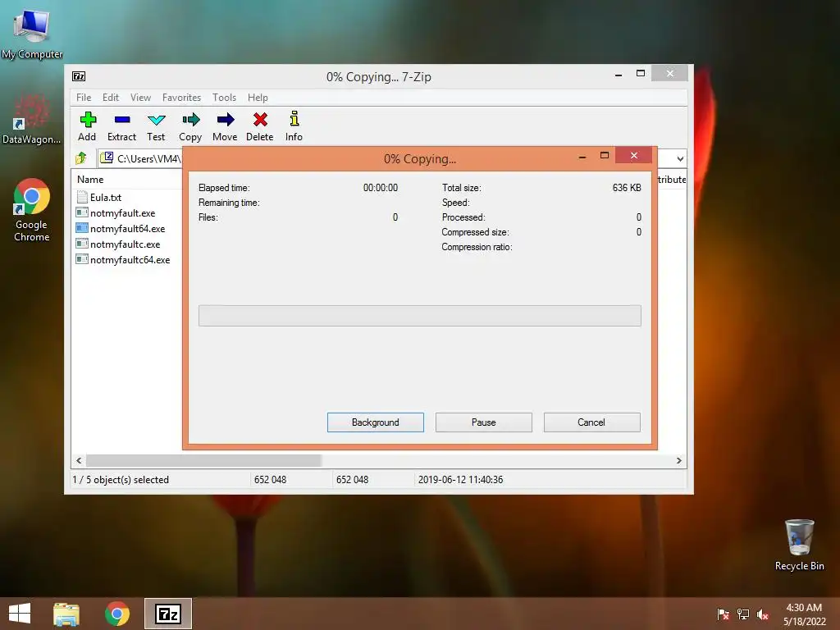Pause the copying operation

tap(484, 422)
